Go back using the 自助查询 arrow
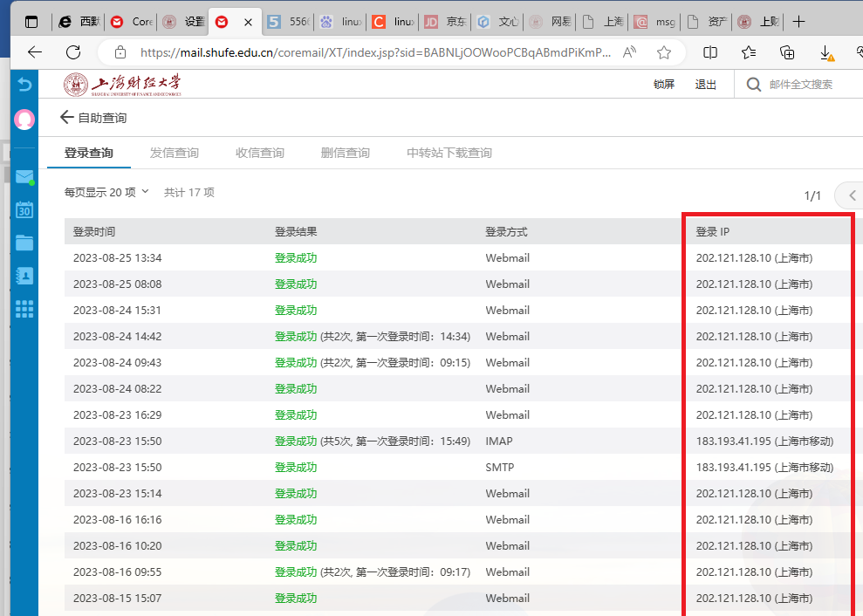The height and width of the screenshot is (616, 863). click(x=66, y=117)
